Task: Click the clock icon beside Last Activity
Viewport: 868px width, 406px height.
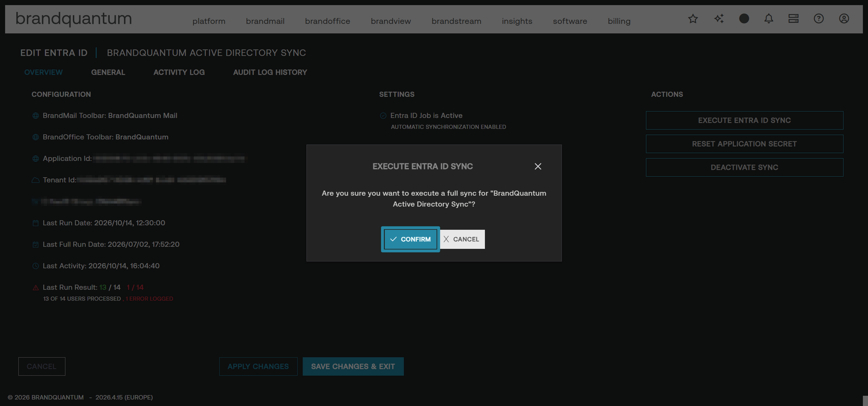Action: coord(35,266)
